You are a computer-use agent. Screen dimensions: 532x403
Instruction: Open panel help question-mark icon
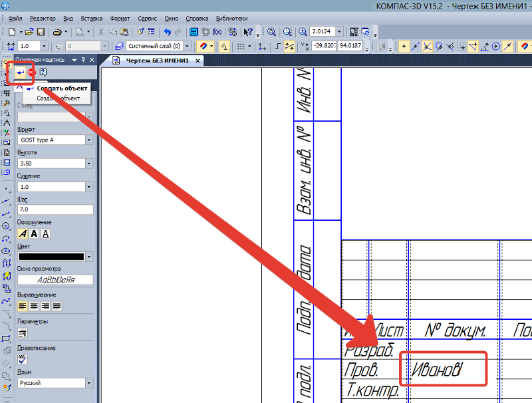click(43, 72)
